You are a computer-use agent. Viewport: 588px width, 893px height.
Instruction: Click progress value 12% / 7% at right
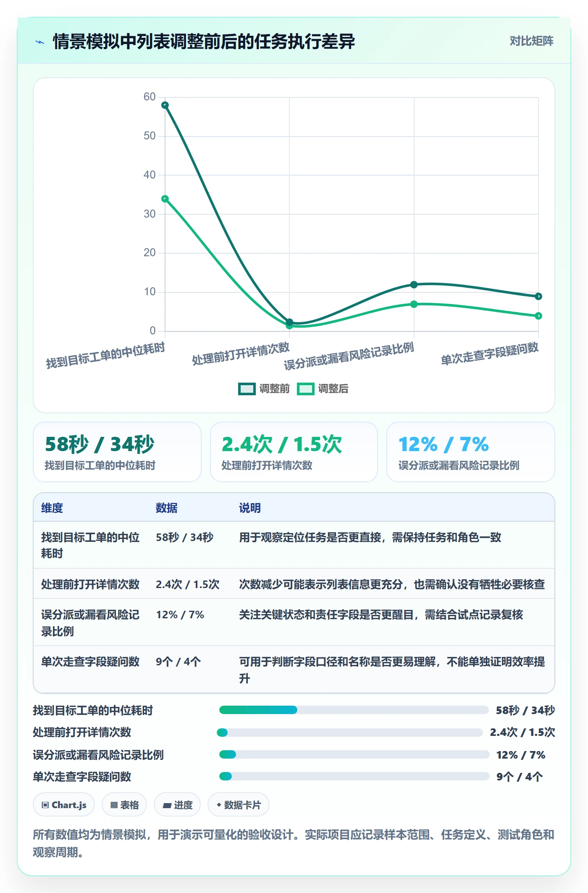coord(521,755)
